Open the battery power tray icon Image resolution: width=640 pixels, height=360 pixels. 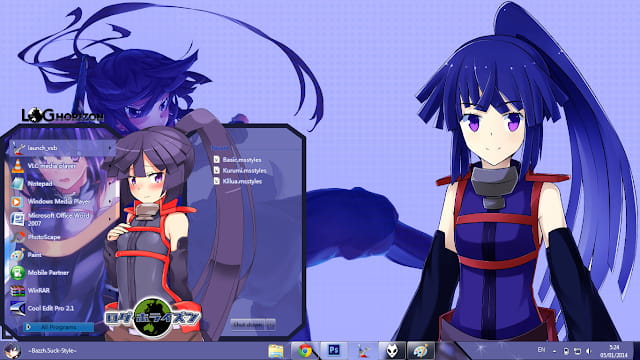566,351
